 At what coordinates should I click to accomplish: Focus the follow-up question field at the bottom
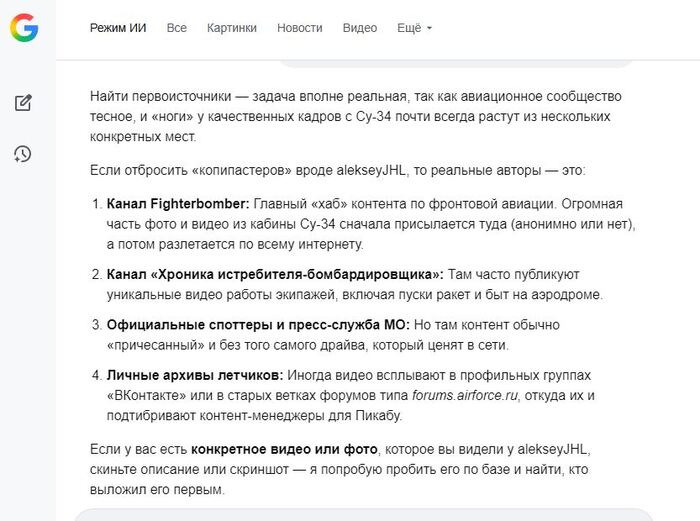355,514
